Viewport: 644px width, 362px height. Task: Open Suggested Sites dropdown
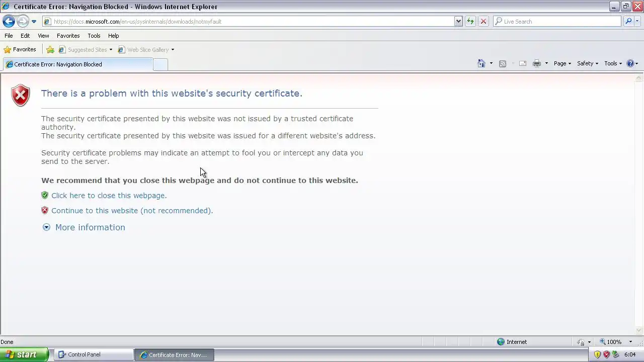pos(85,50)
